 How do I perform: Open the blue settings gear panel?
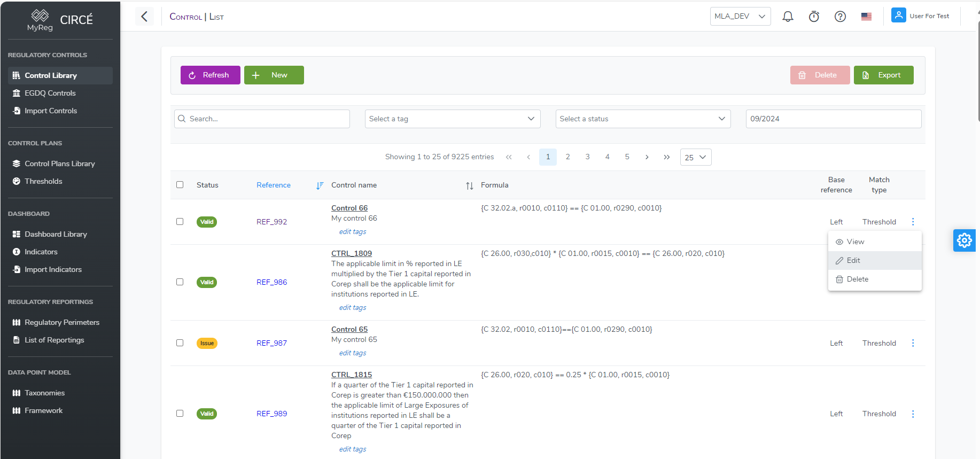[x=964, y=240]
